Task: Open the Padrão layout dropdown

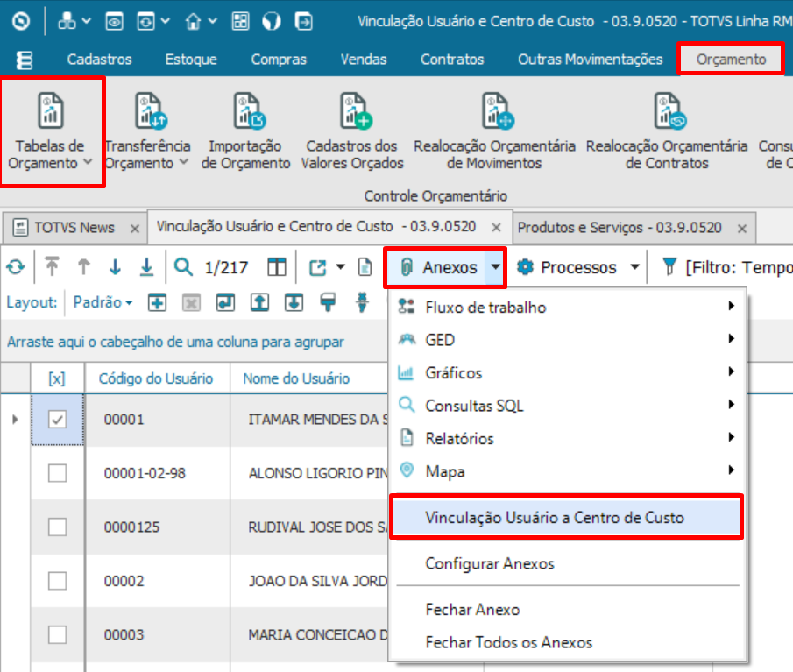Action: (103, 301)
